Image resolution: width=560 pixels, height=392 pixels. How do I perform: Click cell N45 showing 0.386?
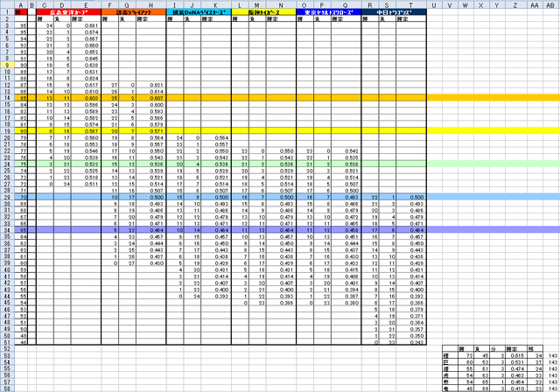(x=281, y=303)
